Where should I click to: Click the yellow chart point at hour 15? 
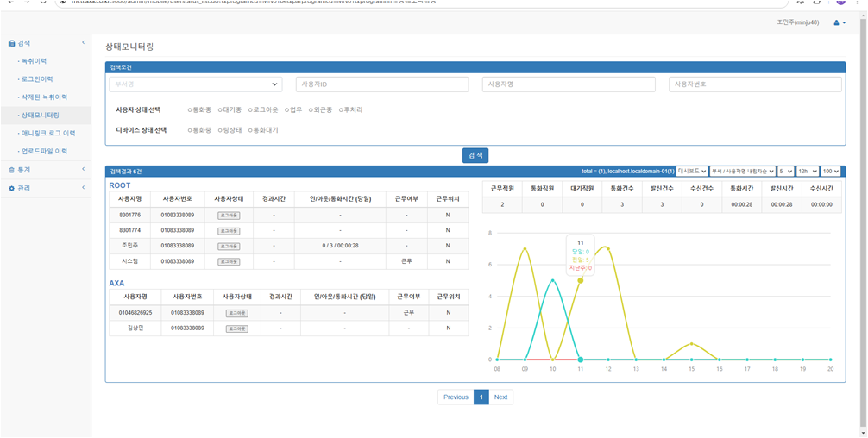pyautogui.click(x=691, y=343)
